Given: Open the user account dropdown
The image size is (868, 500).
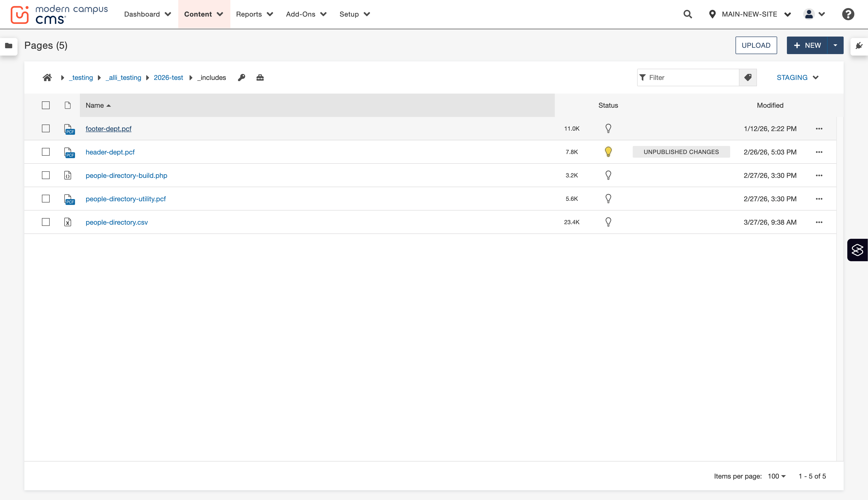Looking at the screenshot, I should coord(814,14).
